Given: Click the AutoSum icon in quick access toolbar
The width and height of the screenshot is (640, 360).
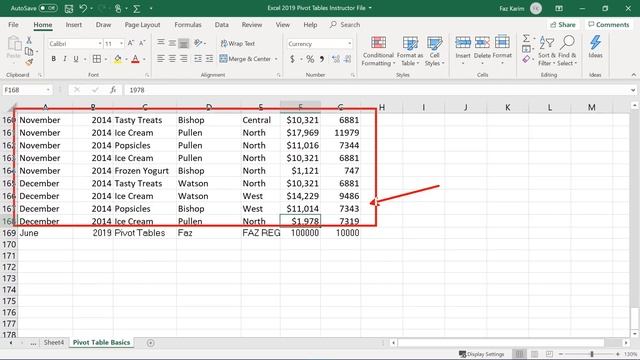Looking at the screenshot, I should click(137, 8).
